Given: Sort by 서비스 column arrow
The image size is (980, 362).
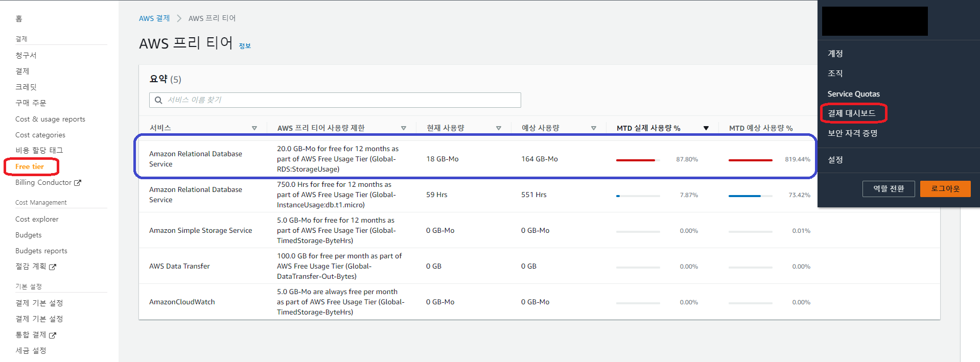Looking at the screenshot, I should coord(254,128).
